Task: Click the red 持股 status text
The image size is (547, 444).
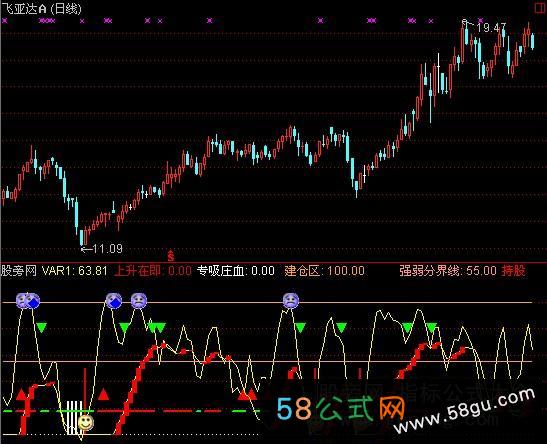Action: point(513,271)
